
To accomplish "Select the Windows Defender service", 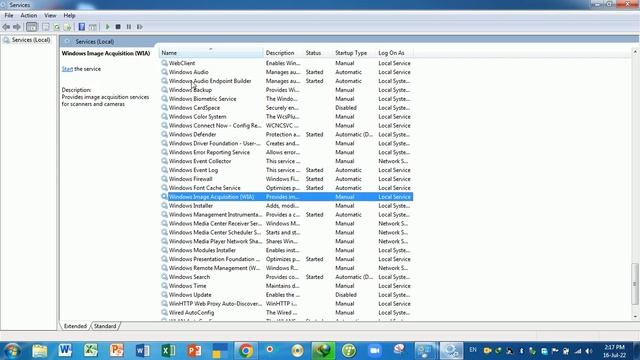I will [286, 134].
